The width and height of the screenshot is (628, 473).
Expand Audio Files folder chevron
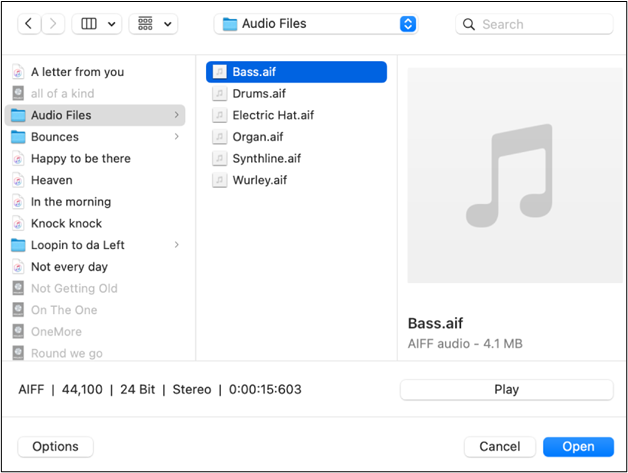click(x=177, y=115)
